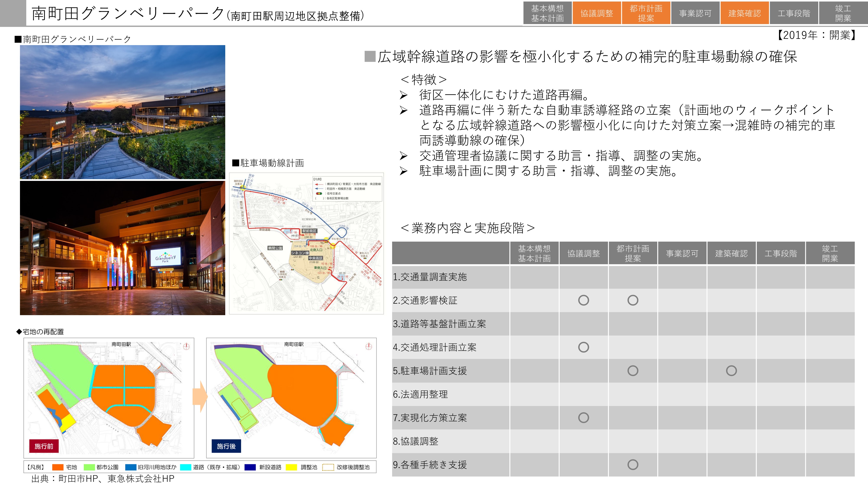The height and width of the screenshot is (488, 868).
Task: Select the 事業認可 phase box in top banner
Action: (695, 13)
